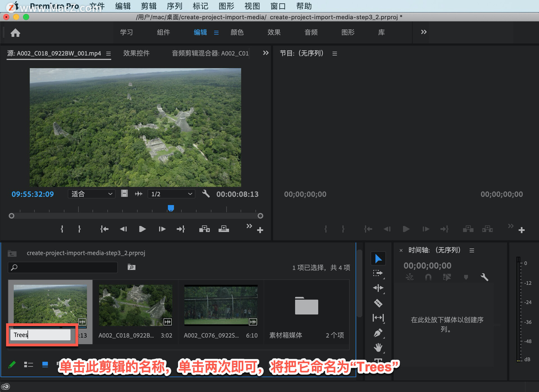539x392 pixels.
Task: Select the Ripple Edit tool
Action: point(378,288)
